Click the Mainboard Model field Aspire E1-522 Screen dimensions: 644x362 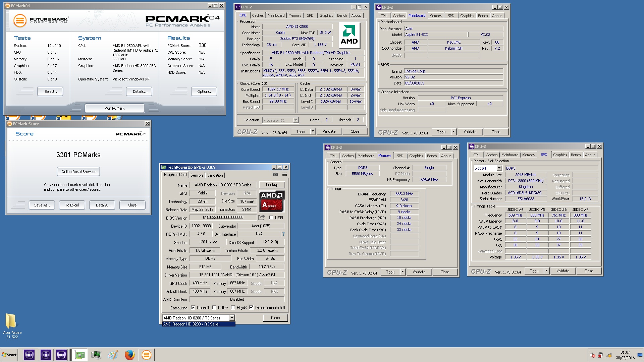[436, 35]
